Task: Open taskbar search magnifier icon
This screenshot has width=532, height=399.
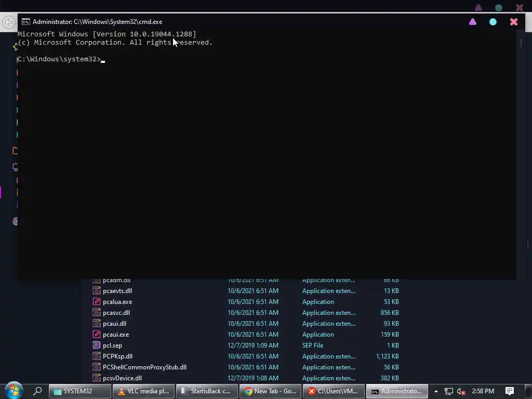Action: [x=37, y=391]
